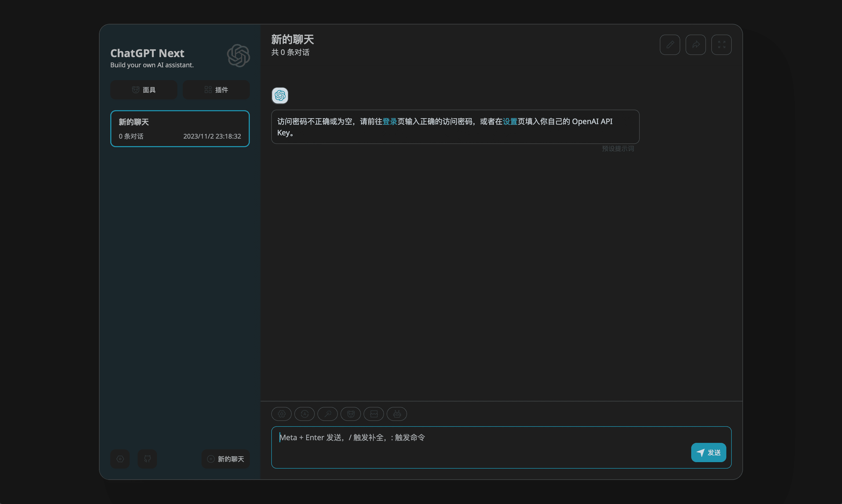Open chat settings gear in input toolbar
842x504 pixels.
pos(281,414)
